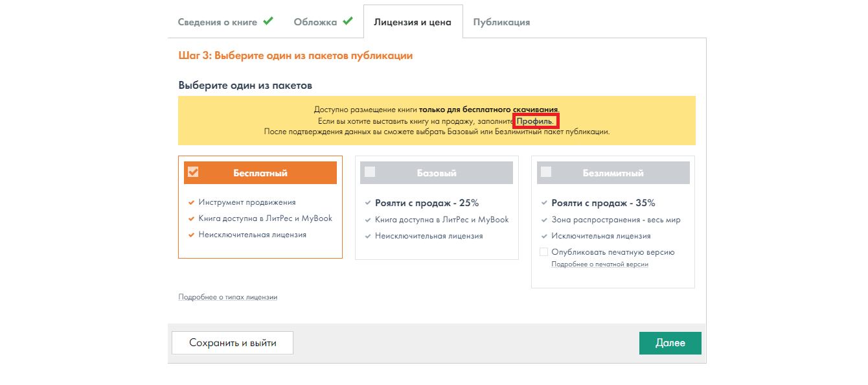Select the Лицензия и цена tab
The width and height of the screenshot is (868, 385).
pyautogui.click(x=413, y=22)
